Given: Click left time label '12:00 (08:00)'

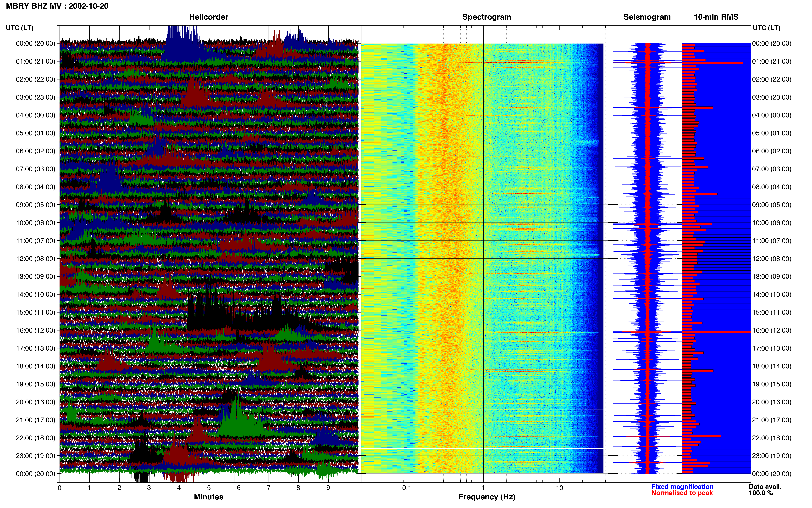Looking at the screenshot, I should (x=36, y=259).
